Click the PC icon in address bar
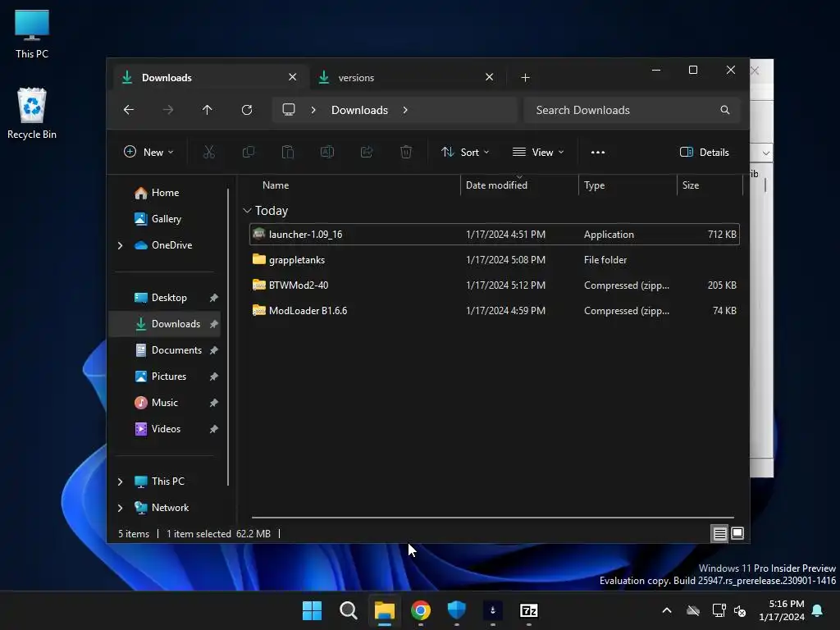The width and height of the screenshot is (840, 630). [x=289, y=110]
